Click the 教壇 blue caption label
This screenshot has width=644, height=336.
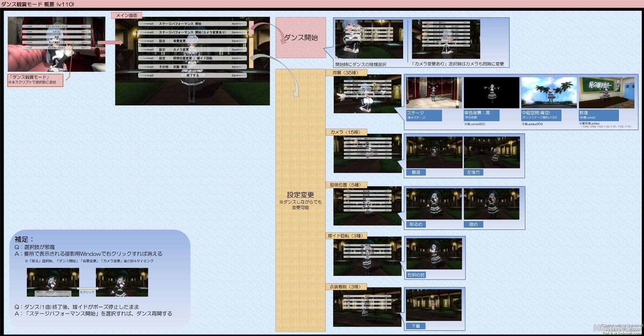pos(599,115)
